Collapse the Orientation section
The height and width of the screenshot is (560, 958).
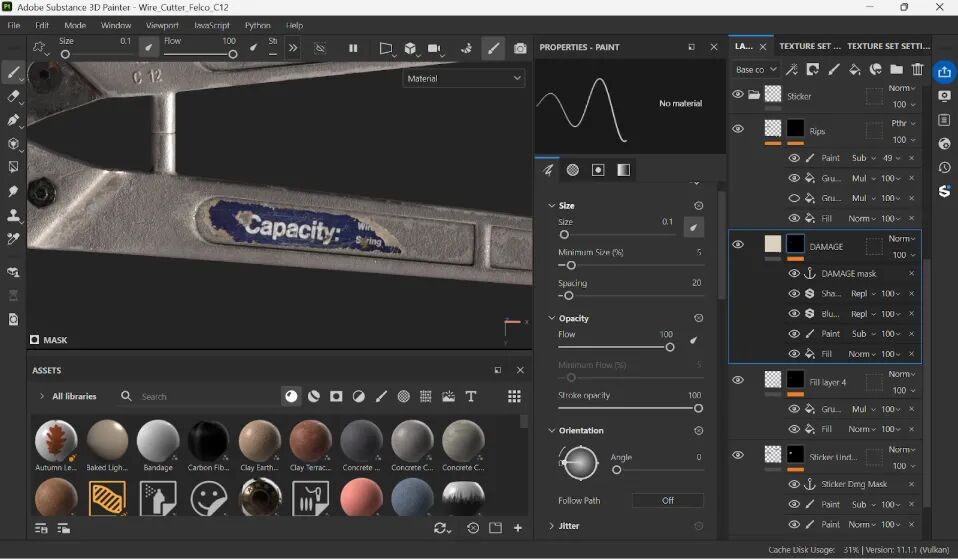click(551, 431)
